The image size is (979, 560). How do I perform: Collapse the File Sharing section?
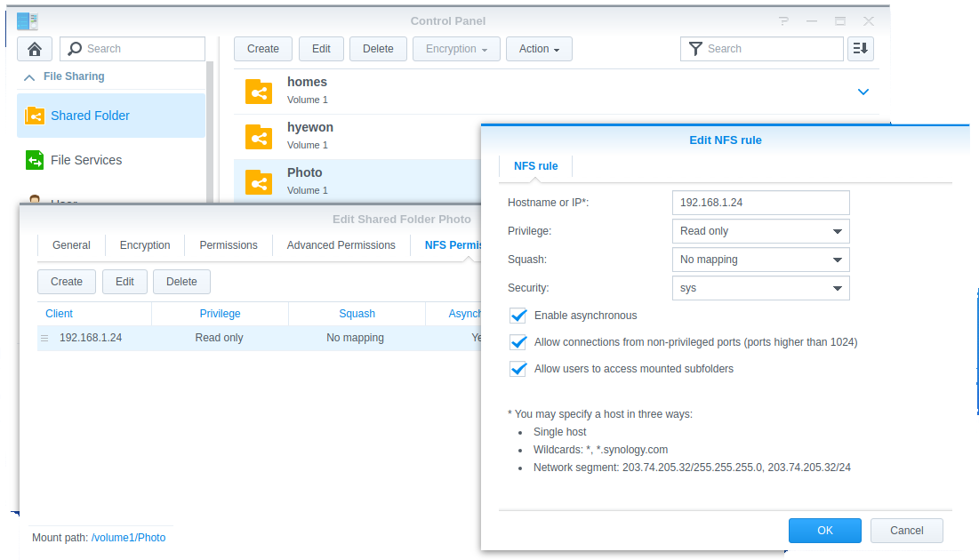(x=28, y=76)
